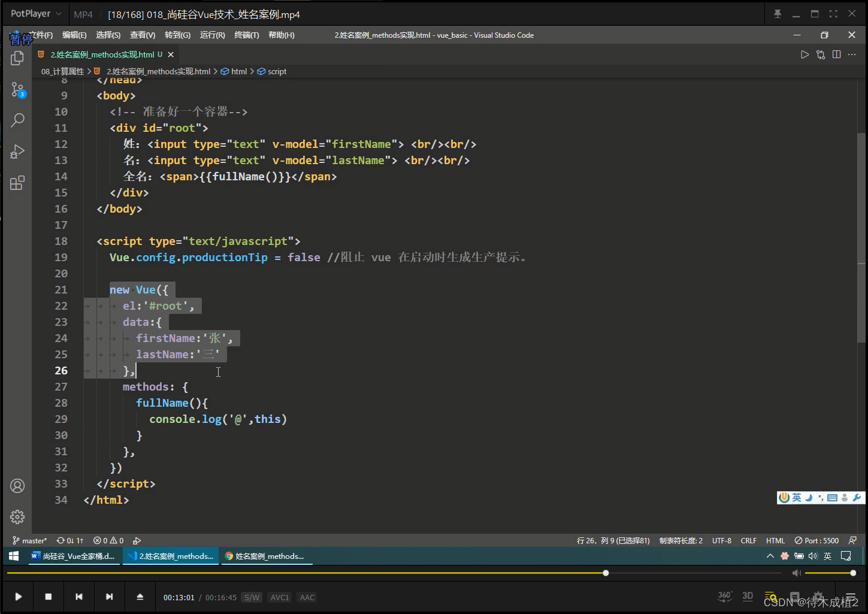Click the PotPlayer video seek bar
The image size is (868, 614).
[394, 573]
